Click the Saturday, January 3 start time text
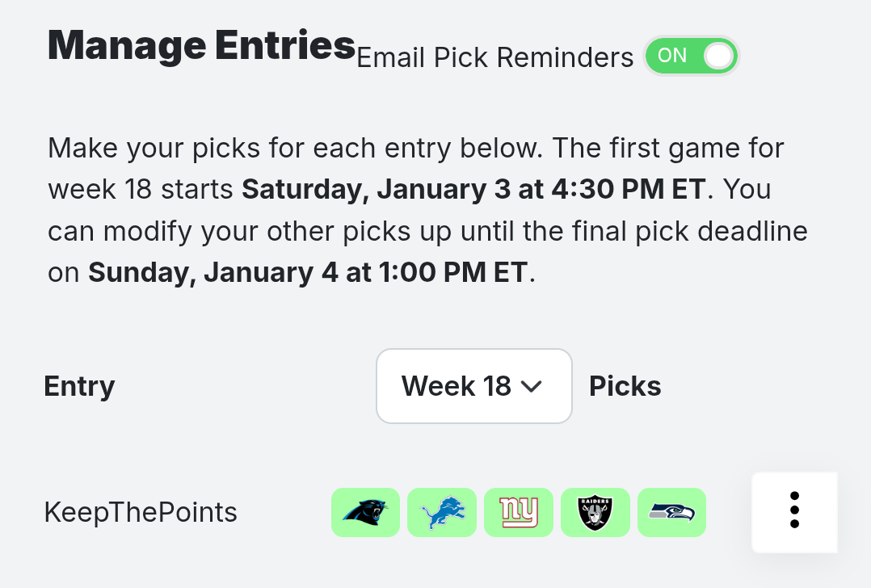This screenshot has height=588, width=871. (x=474, y=189)
